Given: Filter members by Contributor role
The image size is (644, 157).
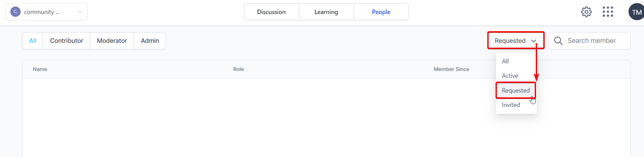Looking at the screenshot, I should point(66,41).
